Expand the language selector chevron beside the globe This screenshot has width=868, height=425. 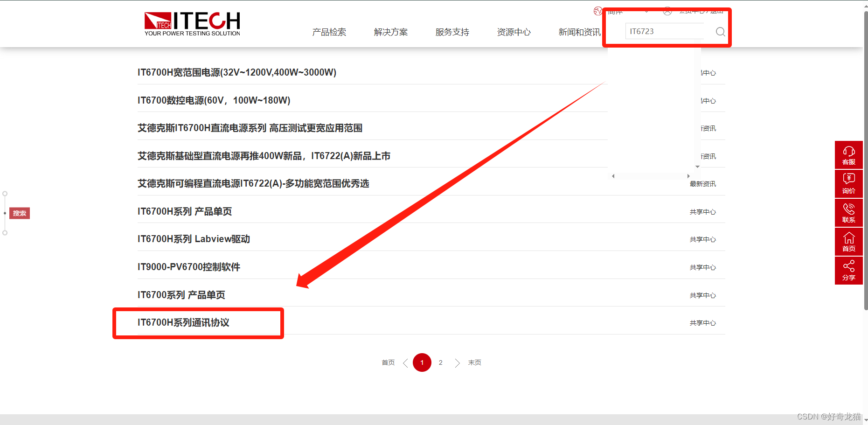click(x=646, y=11)
